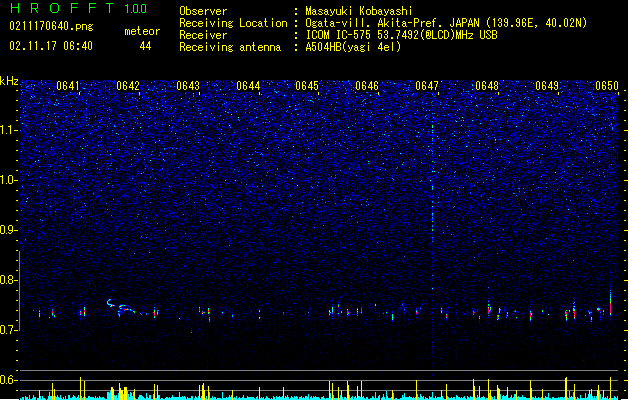This screenshot has width=629, height=400.
Task: Click the Observer label
Action: click(x=203, y=11)
